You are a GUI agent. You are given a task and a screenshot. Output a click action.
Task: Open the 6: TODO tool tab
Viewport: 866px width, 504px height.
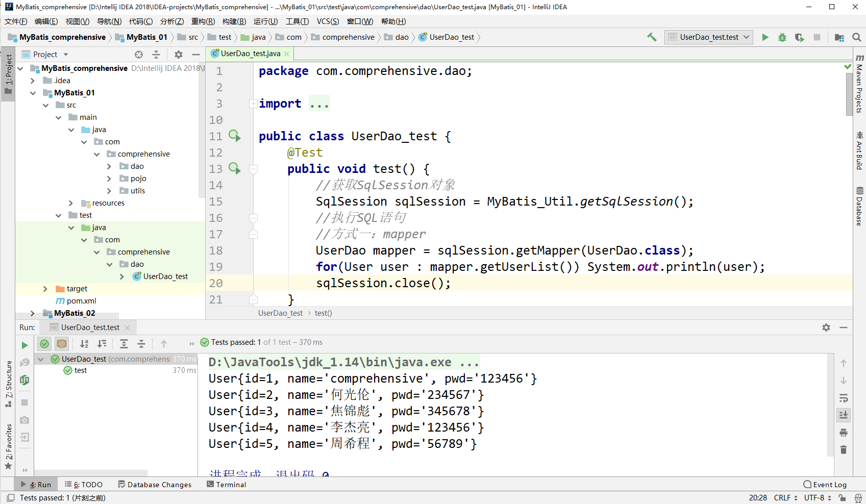pos(84,485)
